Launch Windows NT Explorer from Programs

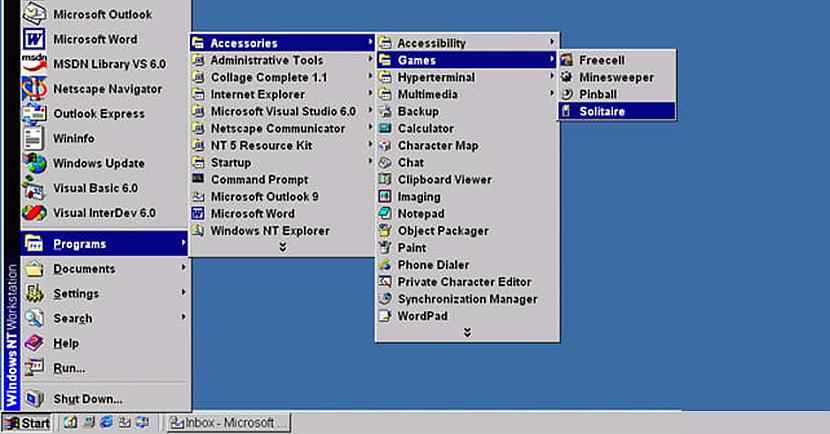pyautogui.click(x=282, y=231)
